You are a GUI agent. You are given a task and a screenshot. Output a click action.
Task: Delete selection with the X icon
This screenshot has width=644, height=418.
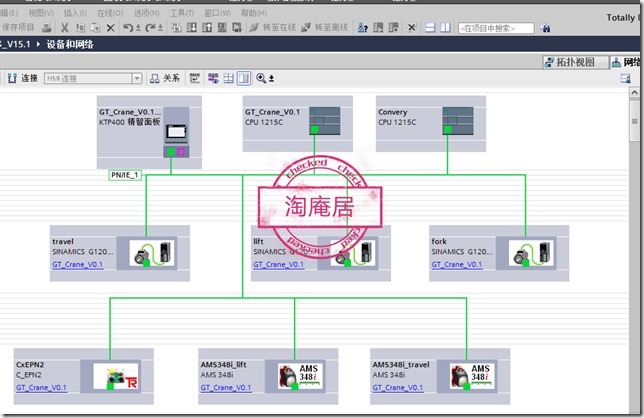tap(110, 28)
